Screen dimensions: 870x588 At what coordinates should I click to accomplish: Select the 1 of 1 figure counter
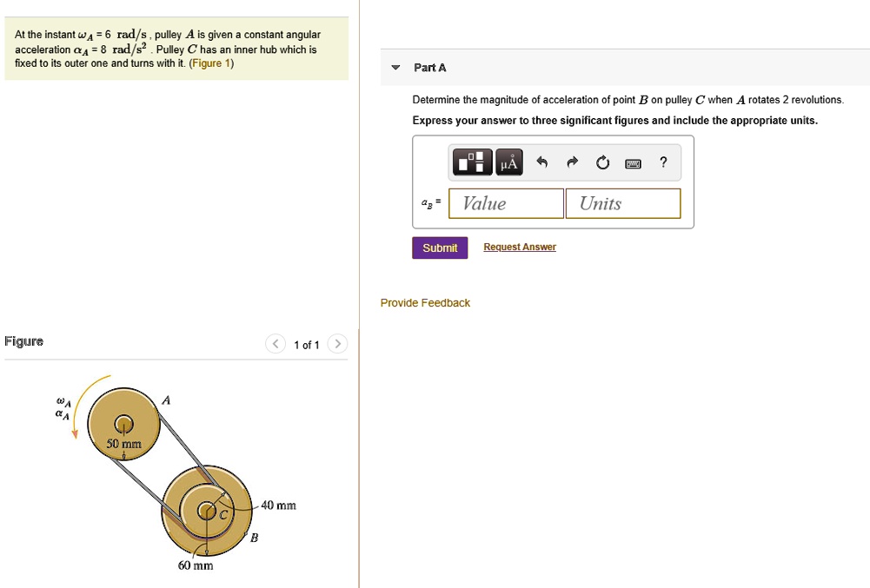306,344
